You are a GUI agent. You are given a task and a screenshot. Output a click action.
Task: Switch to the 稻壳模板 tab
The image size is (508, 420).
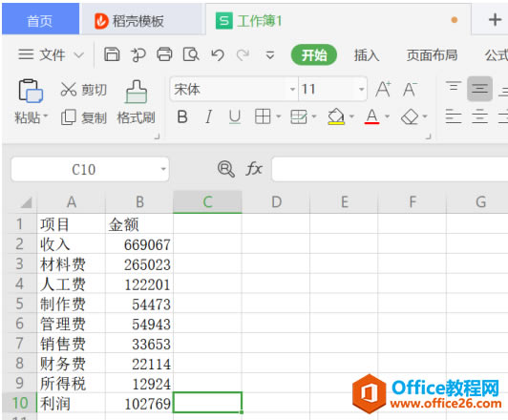point(129,21)
